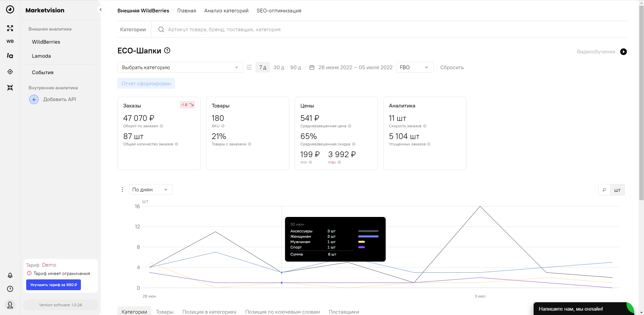
Task: Open the Анализ категорий tab
Action: click(x=227, y=11)
